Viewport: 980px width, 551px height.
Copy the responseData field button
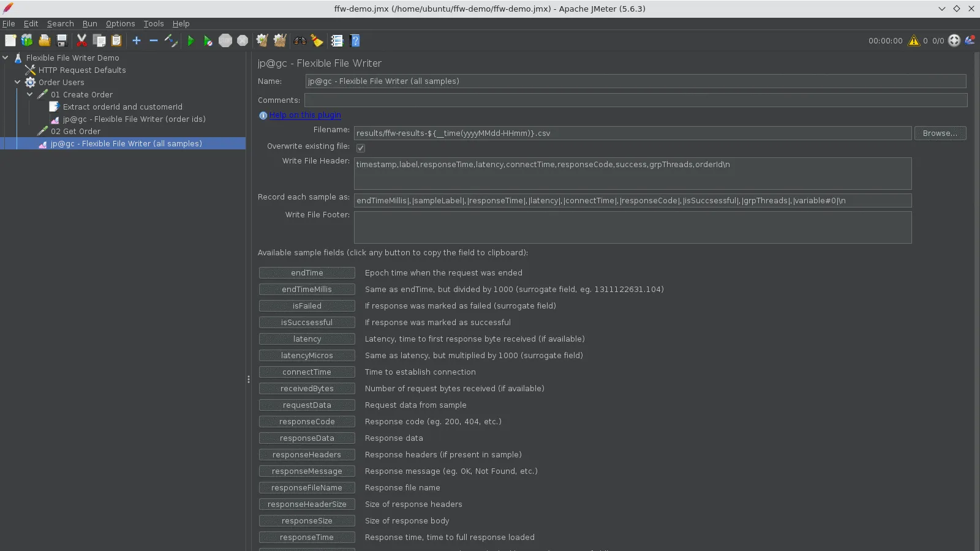click(307, 438)
